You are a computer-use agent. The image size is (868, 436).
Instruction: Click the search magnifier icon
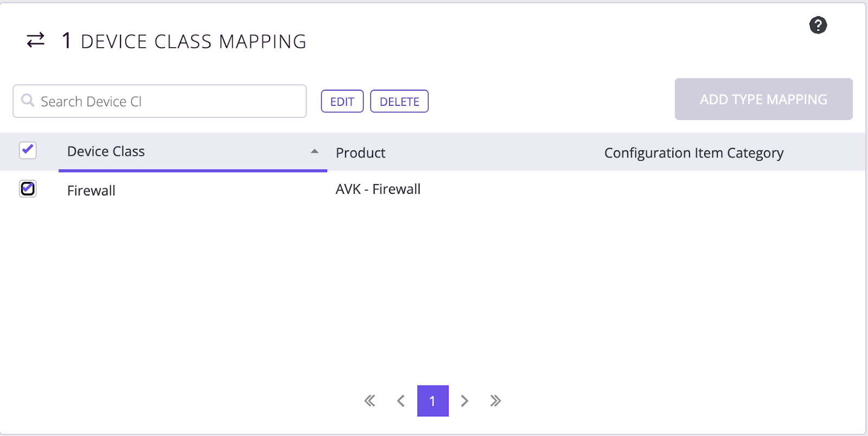[x=28, y=100]
